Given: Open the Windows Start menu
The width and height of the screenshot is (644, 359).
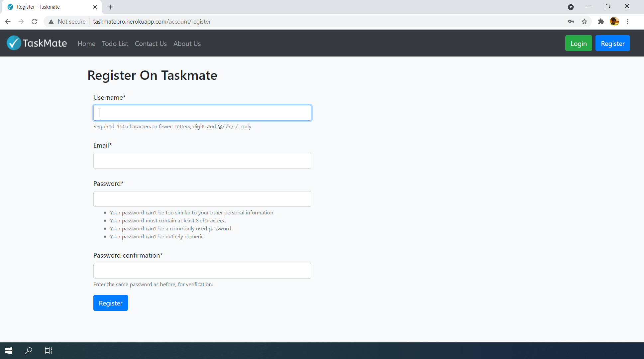Looking at the screenshot, I should [8, 350].
